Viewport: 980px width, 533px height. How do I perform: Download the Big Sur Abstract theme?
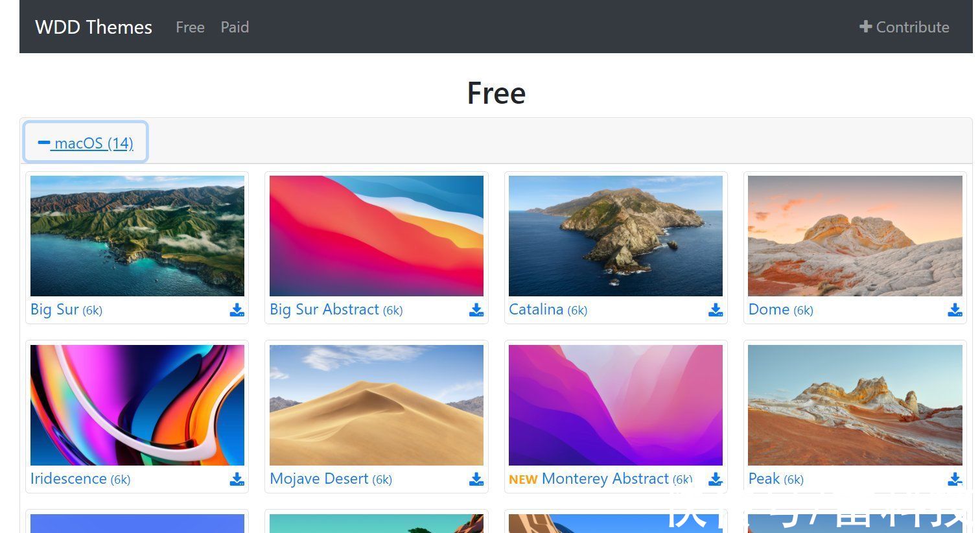click(476, 310)
